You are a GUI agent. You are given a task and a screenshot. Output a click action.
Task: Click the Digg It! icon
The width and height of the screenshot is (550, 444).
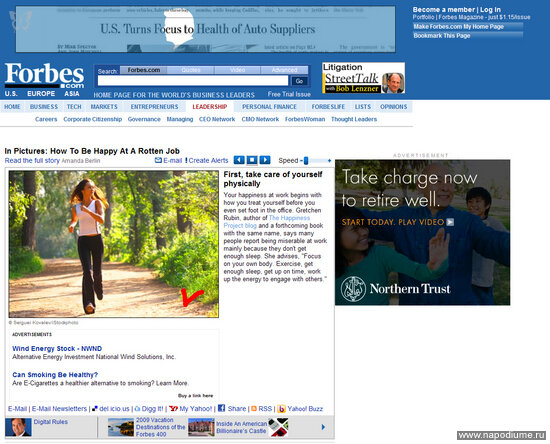137,409
